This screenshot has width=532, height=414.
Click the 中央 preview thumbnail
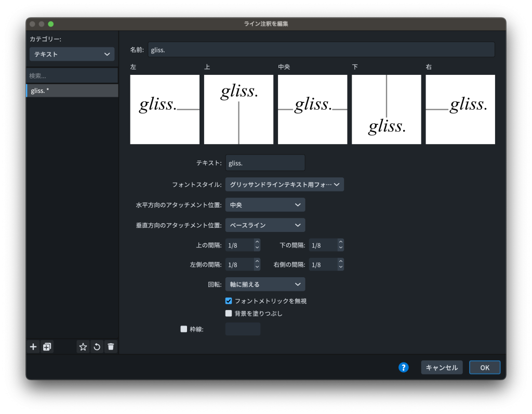(x=312, y=109)
